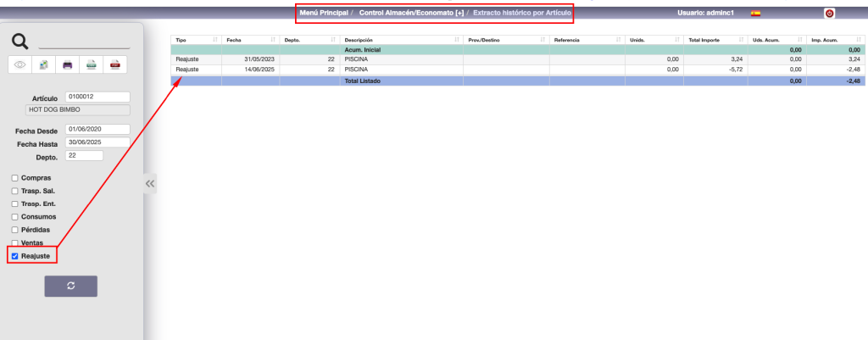Image resolution: width=868 pixels, height=340 pixels.
Task: Open Menú Principal in the breadcrumb
Action: click(324, 14)
